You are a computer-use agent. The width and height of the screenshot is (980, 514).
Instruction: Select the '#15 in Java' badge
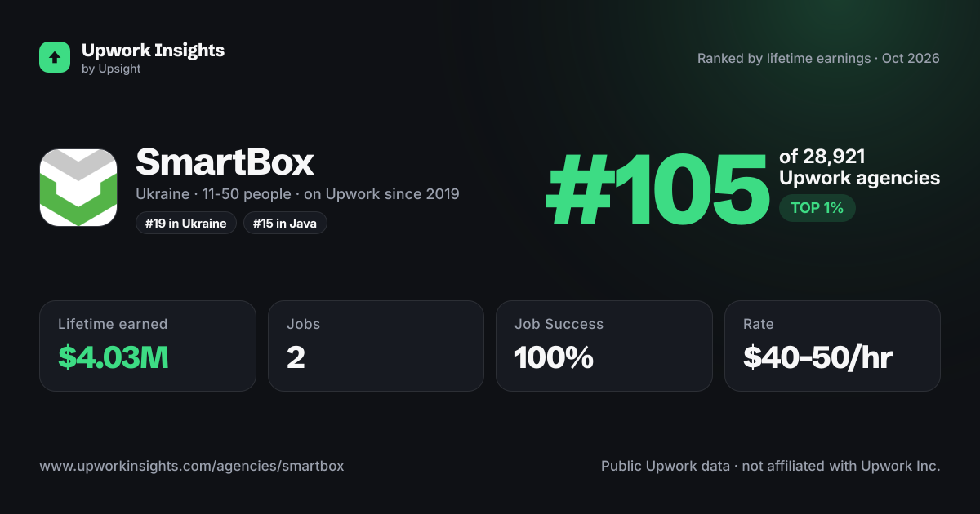point(285,223)
